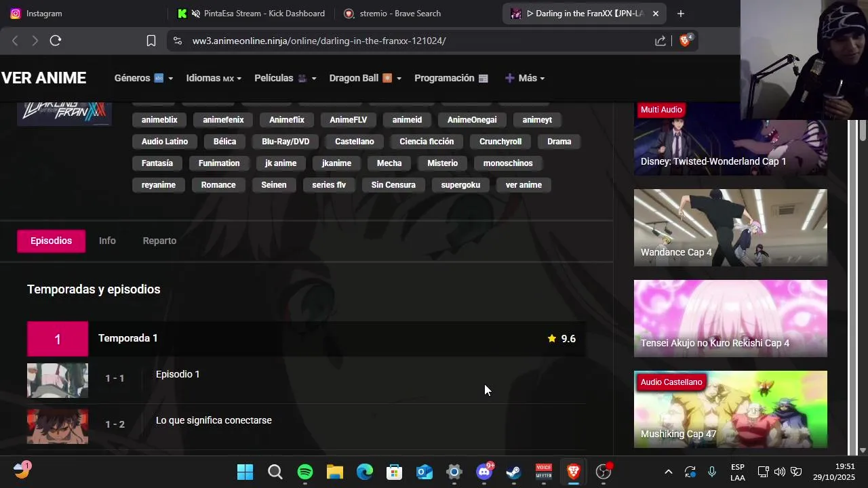Select the Drama tag
The width and height of the screenshot is (868, 488).
pyautogui.click(x=559, y=142)
